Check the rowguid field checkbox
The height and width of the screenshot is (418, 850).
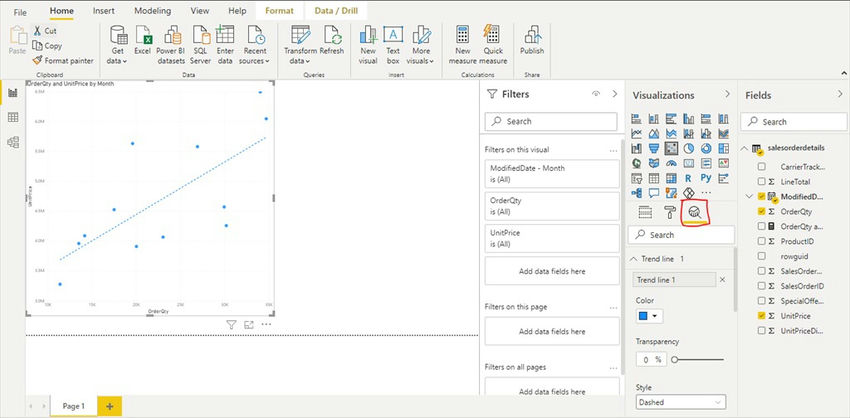762,256
